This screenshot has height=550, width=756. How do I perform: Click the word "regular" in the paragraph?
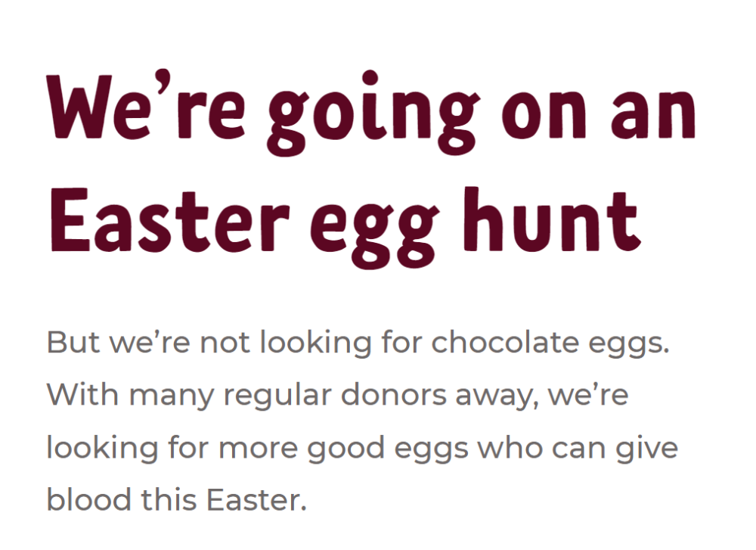[x=277, y=396]
